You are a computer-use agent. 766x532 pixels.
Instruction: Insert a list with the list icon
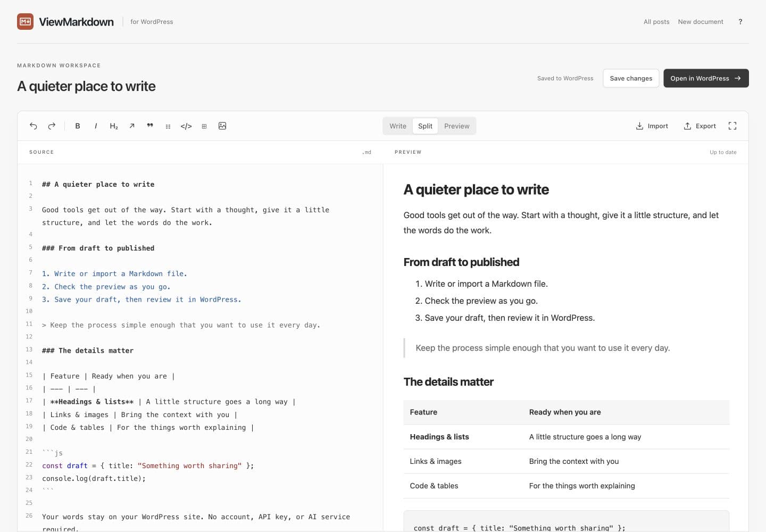pos(168,126)
